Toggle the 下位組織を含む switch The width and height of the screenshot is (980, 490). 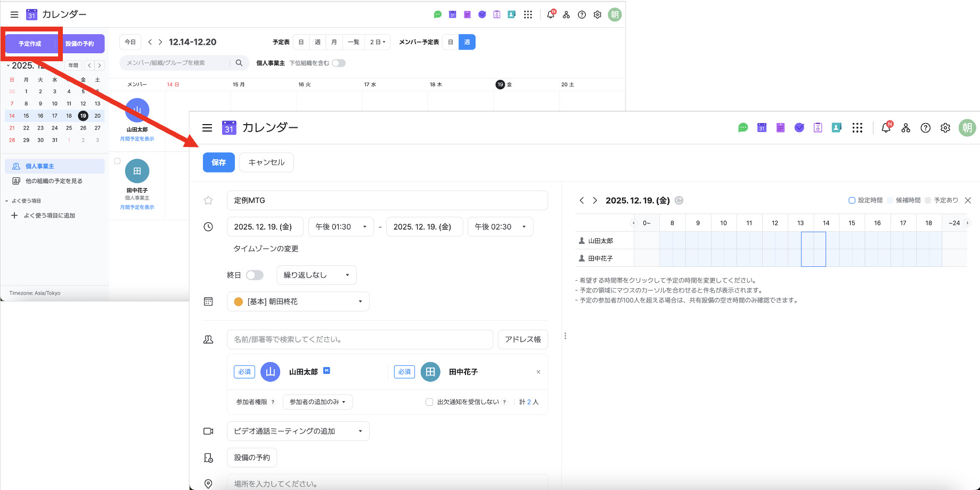338,63
